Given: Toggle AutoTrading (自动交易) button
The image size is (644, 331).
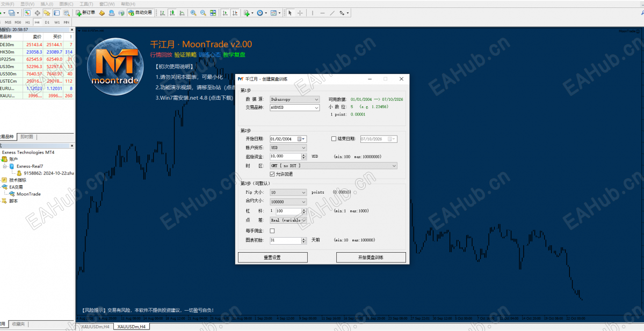Looking at the screenshot, I should (140, 13).
